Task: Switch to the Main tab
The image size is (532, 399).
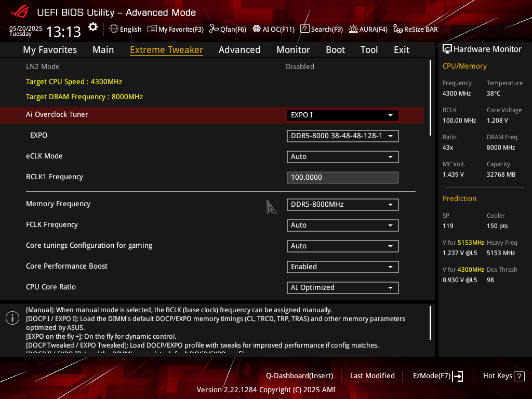Action: (x=103, y=50)
